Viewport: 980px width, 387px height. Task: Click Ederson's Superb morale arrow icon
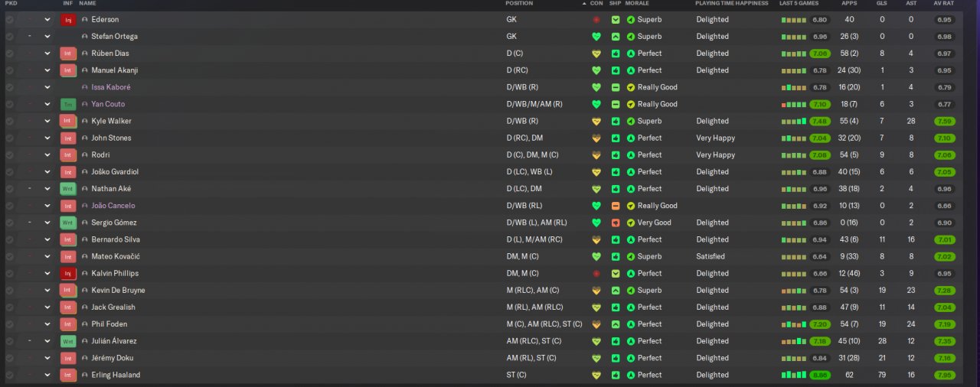point(631,20)
